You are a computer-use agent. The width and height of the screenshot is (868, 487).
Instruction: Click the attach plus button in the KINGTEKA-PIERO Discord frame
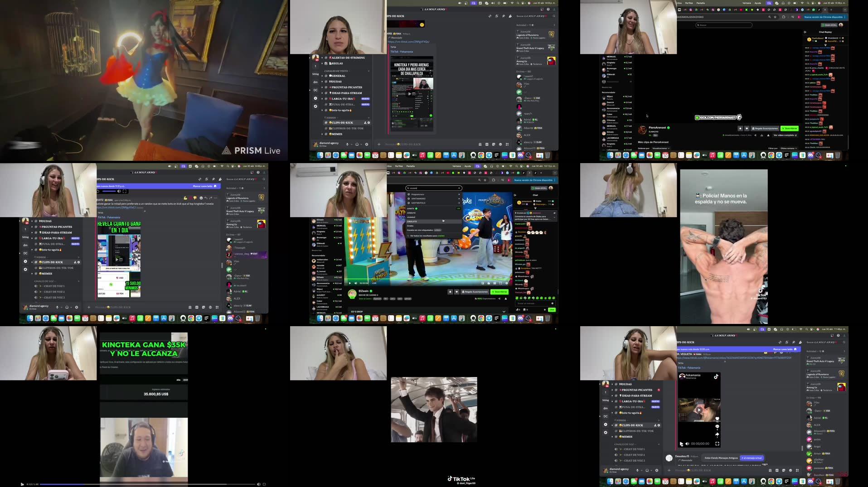(379, 145)
